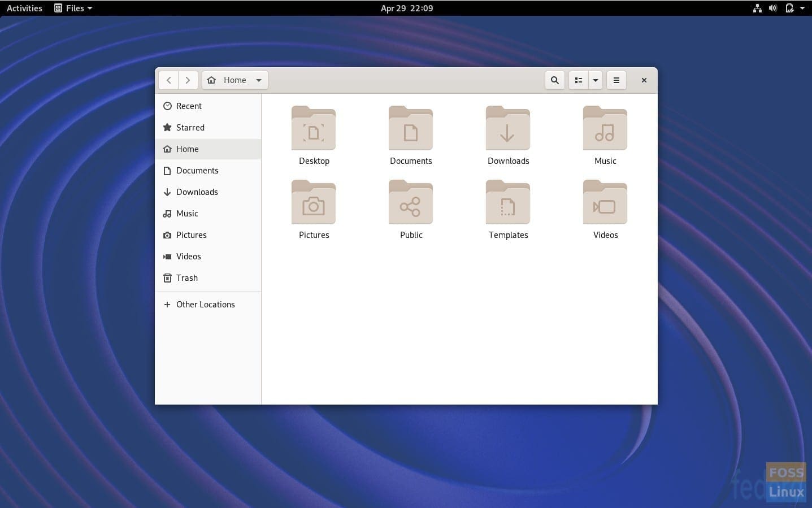Open the Activities overview

point(24,8)
